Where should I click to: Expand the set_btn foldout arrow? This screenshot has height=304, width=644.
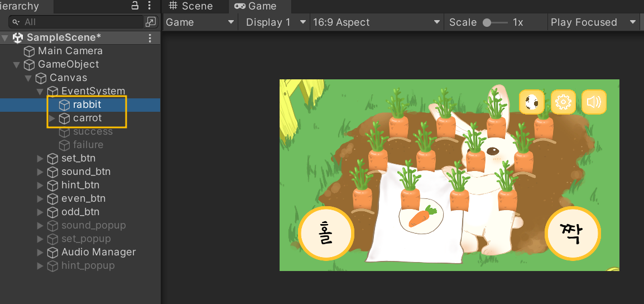tap(40, 158)
